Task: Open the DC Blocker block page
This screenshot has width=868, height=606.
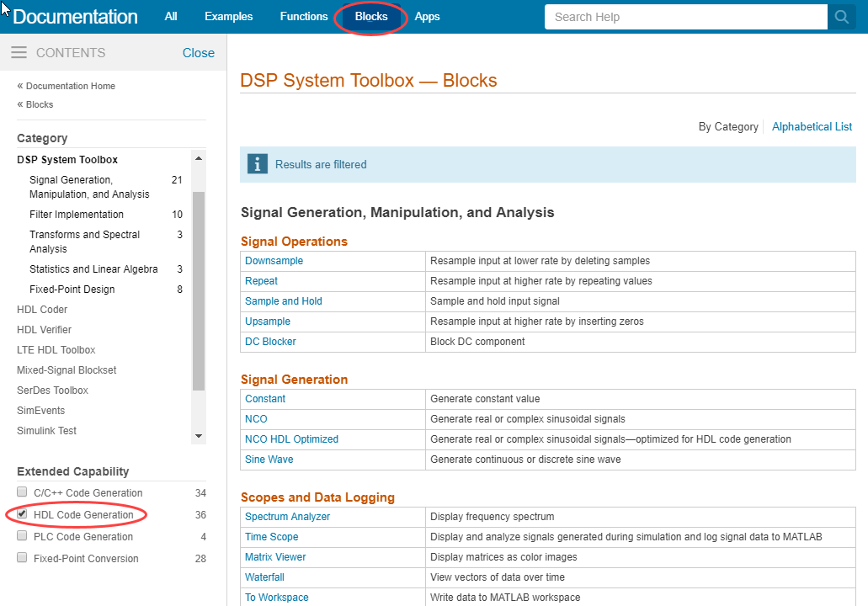Action: point(270,342)
